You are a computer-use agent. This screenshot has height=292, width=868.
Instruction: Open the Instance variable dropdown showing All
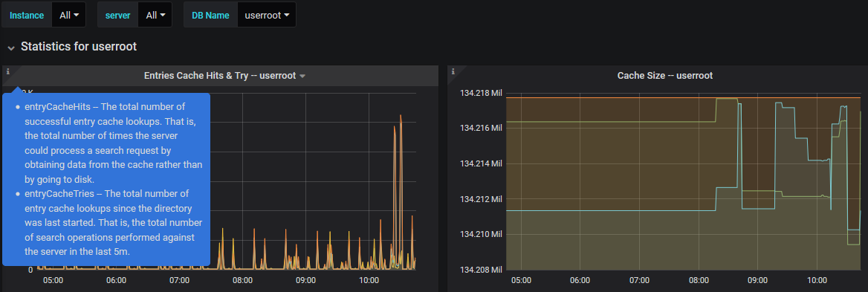[x=68, y=15]
